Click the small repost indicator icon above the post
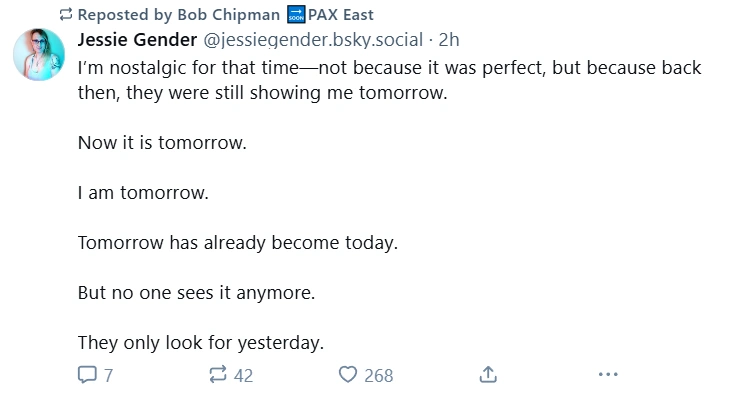 click(66, 14)
